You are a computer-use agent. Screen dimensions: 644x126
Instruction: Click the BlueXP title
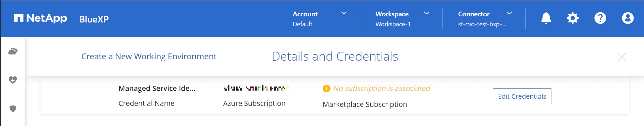coord(94,19)
